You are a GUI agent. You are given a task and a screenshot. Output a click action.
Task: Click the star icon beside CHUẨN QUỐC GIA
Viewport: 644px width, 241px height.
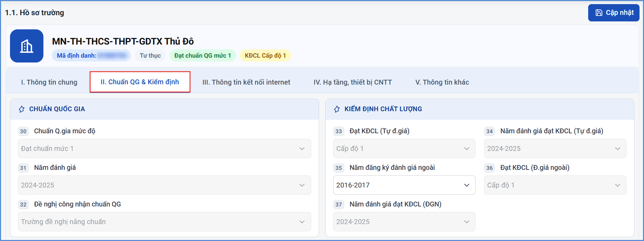pyautogui.click(x=22, y=109)
